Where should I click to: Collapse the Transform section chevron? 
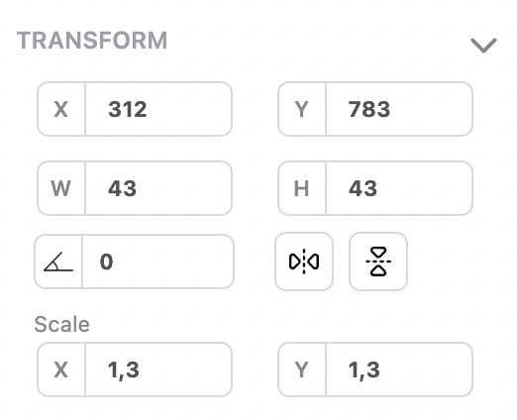[483, 46]
